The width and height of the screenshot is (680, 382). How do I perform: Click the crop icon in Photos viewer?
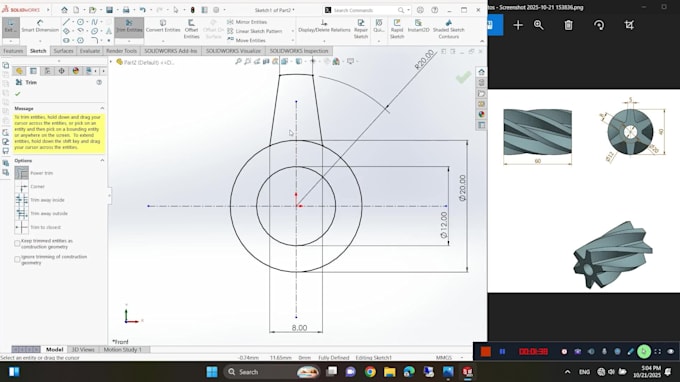pos(629,25)
